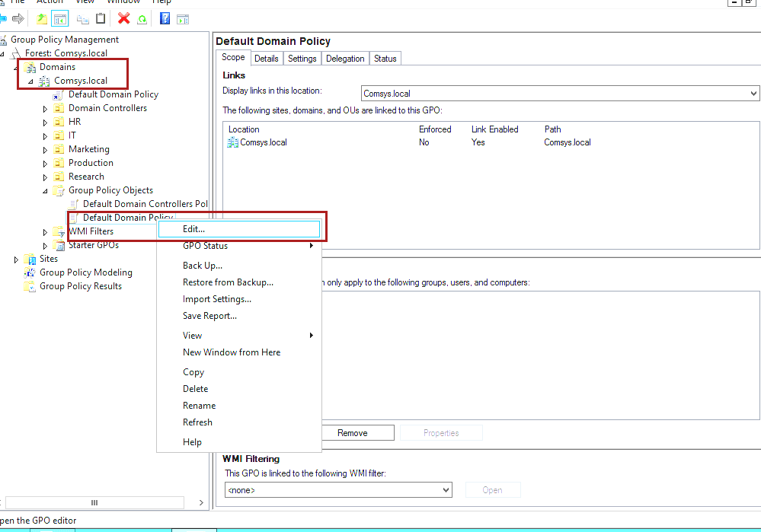Select Edit from the context menu
This screenshot has height=532, width=761.
[x=193, y=228]
